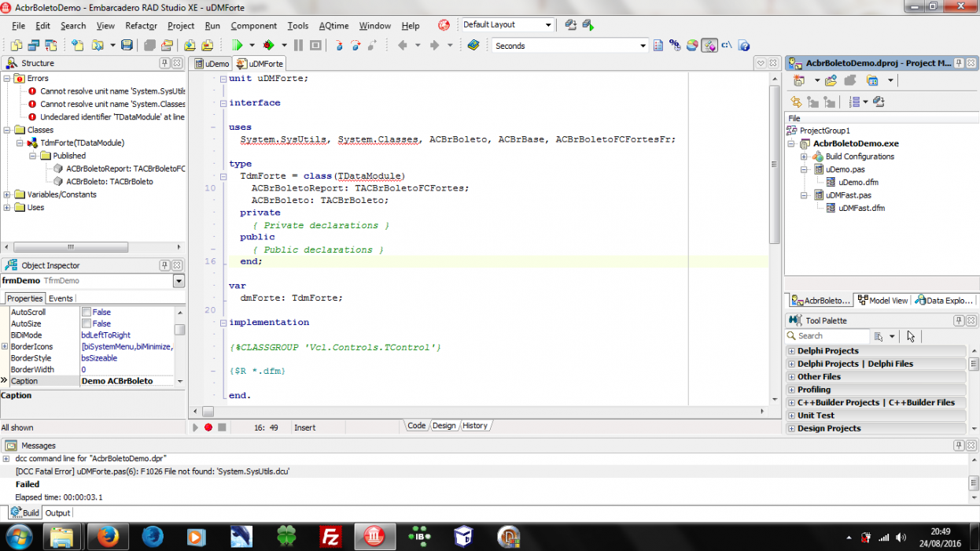The height and width of the screenshot is (551, 980).
Task: Click the AQtime help question icon
Action: pyautogui.click(x=744, y=46)
